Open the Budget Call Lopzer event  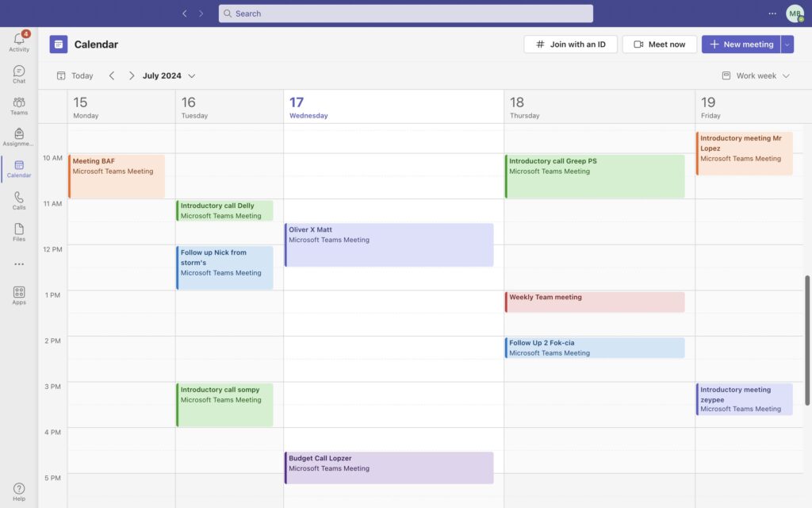pos(389,468)
